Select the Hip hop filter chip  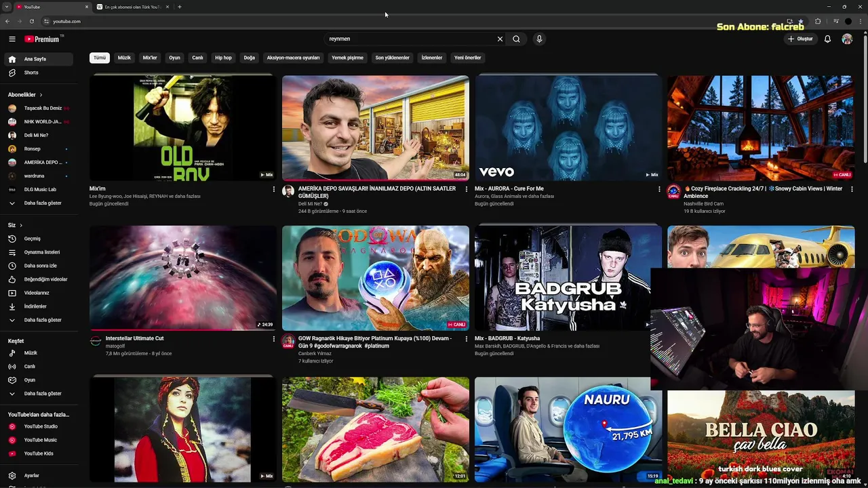[223, 58]
